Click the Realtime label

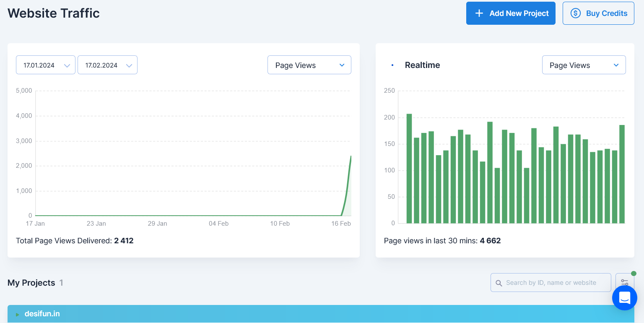pyautogui.click(x=422, y=65)
